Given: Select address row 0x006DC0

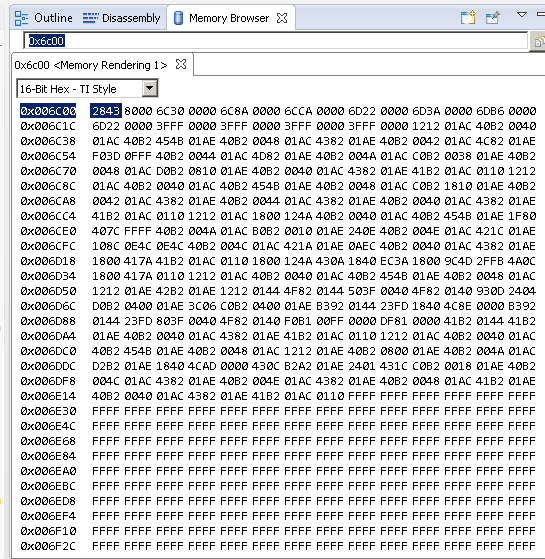Looking at the screenshot, I should pos(48,351).
